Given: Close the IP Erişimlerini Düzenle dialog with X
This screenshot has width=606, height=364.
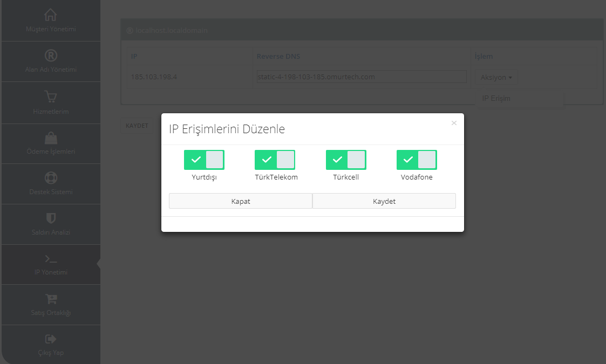Looking at the screenshot, I should (454, 123).
